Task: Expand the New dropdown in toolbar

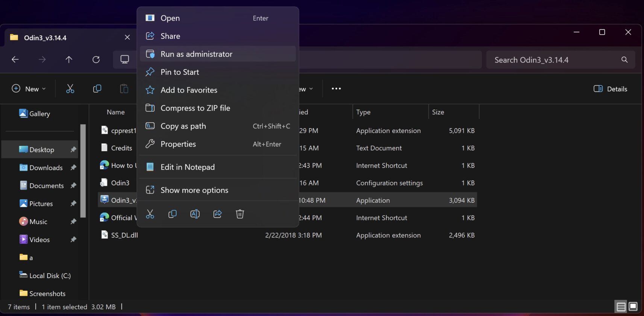Action: coord(29,89)
